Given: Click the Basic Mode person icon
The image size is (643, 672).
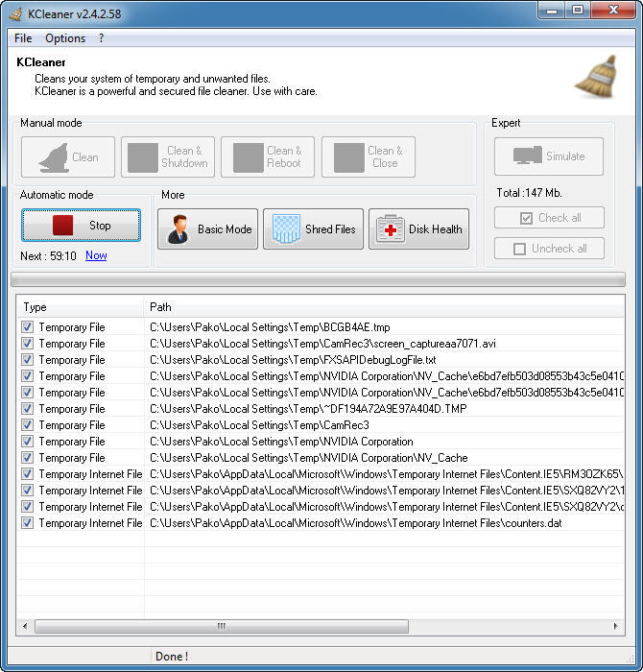Looking at the screenshot, I should point(179,229).
